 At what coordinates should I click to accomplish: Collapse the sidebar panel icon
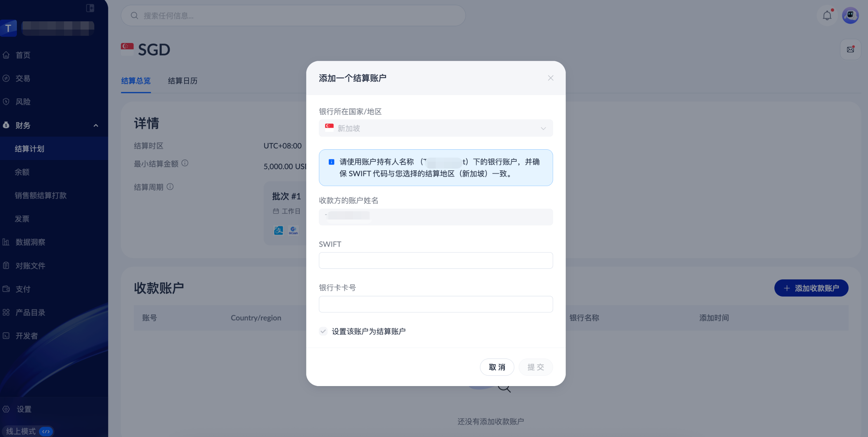click(90, 8)
